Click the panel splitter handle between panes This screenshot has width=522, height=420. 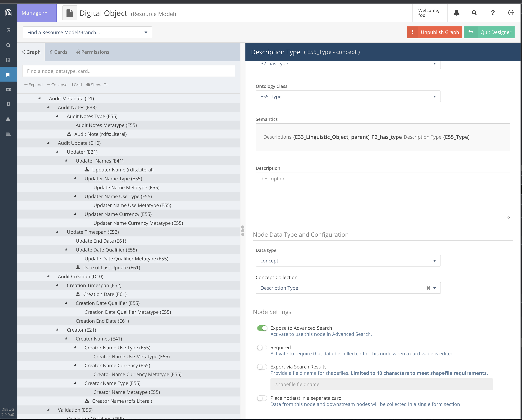(243, 231)
